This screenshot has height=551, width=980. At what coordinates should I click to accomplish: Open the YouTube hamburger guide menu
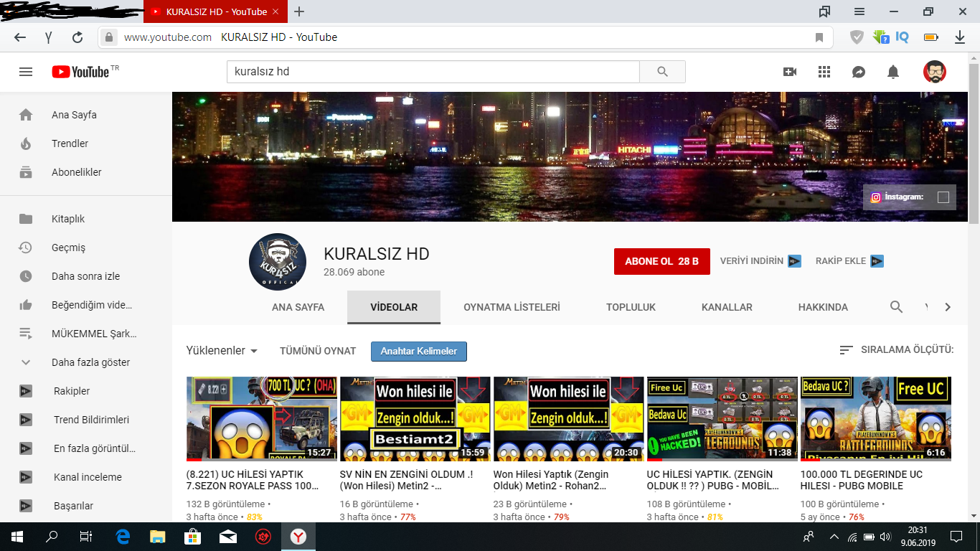point(26,72)
